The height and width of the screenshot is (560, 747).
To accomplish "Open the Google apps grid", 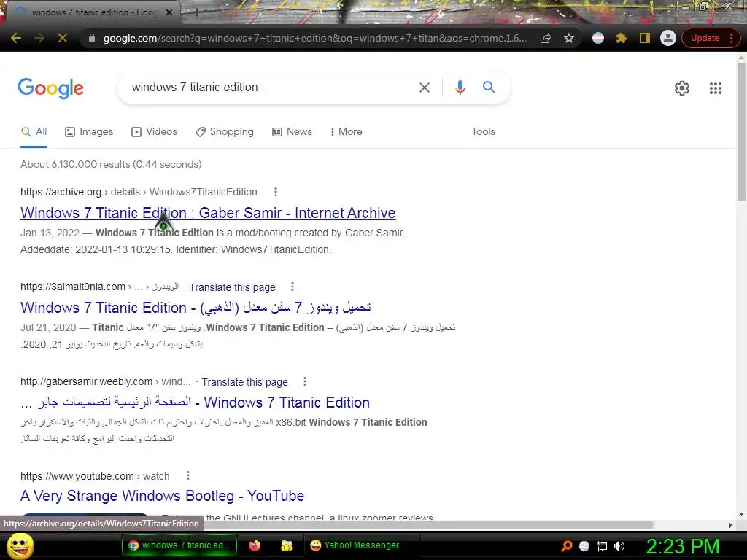I will (715, 88).
